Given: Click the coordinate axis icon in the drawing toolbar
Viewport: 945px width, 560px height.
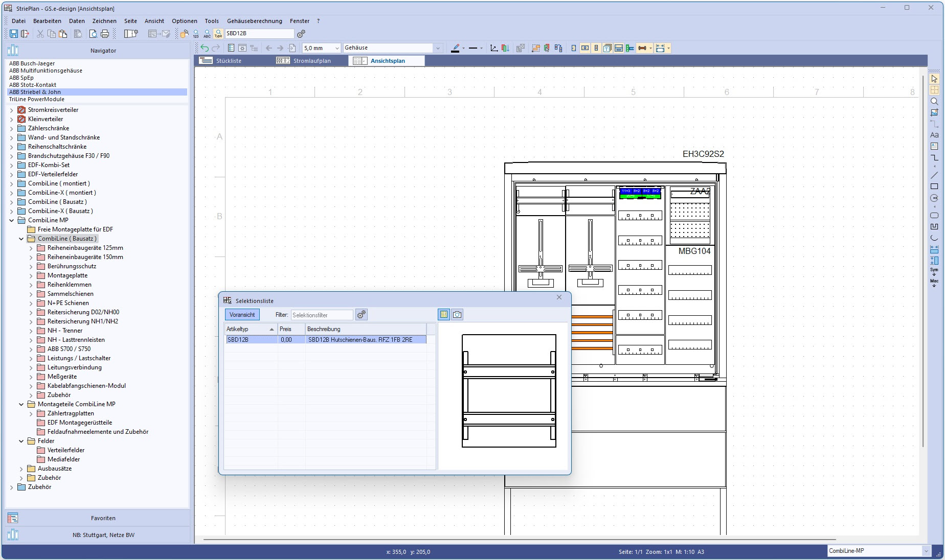Looking at the screenshot, I should (494, 48).
